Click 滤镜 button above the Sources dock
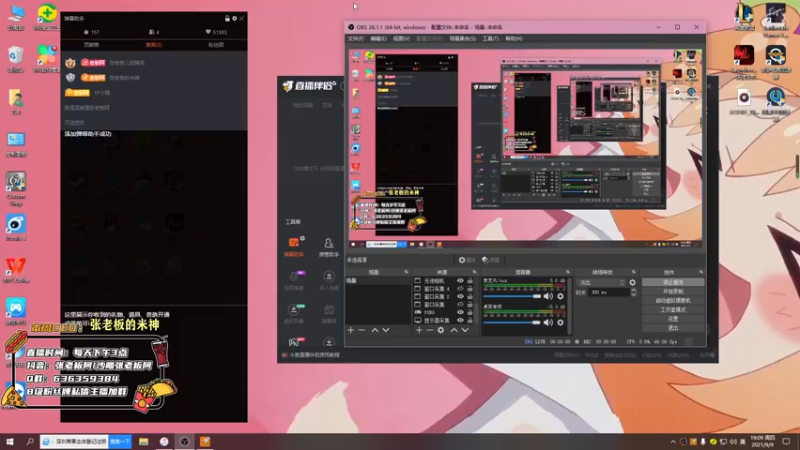The width and height of the screenshot is (800, 450). pyautogui.click(x=491, y=260)
